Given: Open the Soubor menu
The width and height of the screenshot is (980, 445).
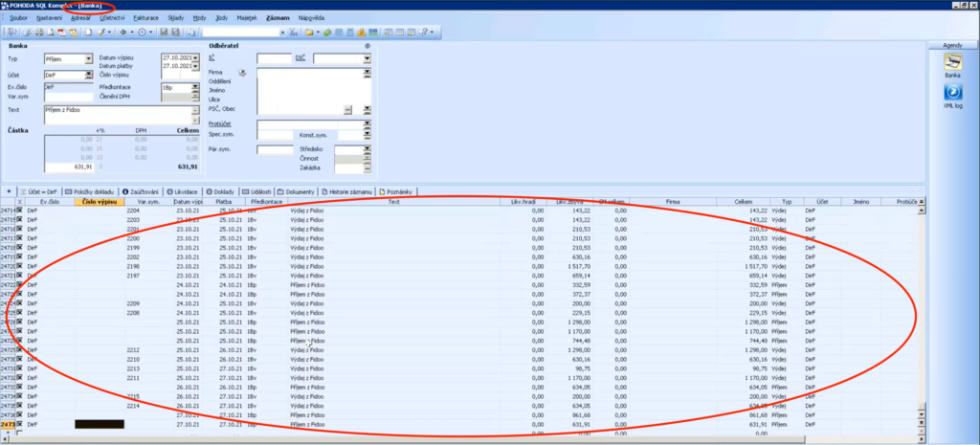Looking at the screenshot, I should (x=19, y=18).
